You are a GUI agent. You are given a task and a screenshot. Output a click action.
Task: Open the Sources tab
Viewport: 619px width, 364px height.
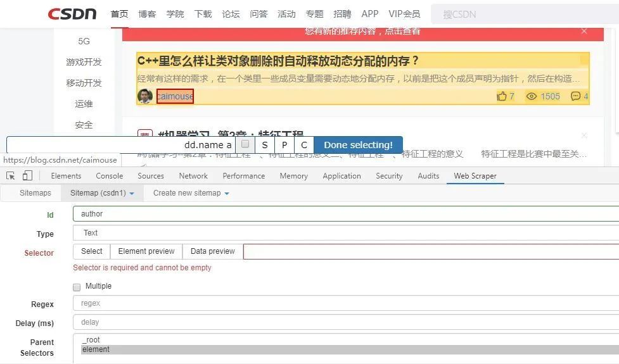pos(151,176)
